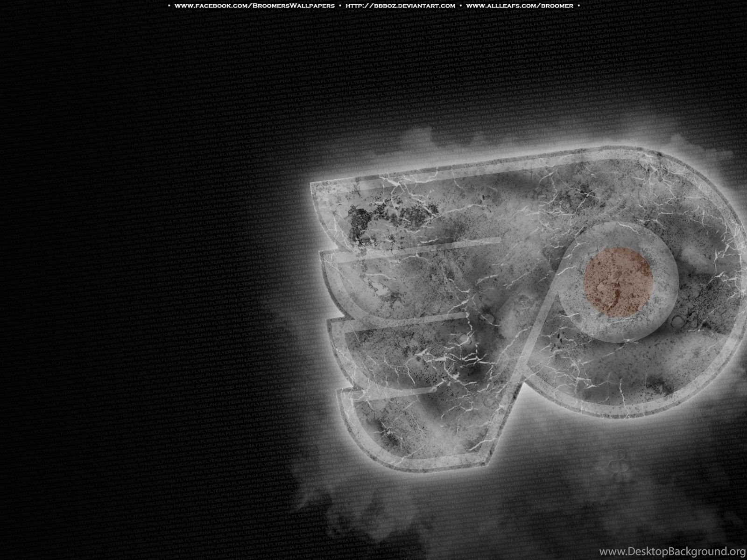Click the bullet between DeviantArt and Allleafs URLs
The height and width of the screenshot is (560, 747).
460,6
